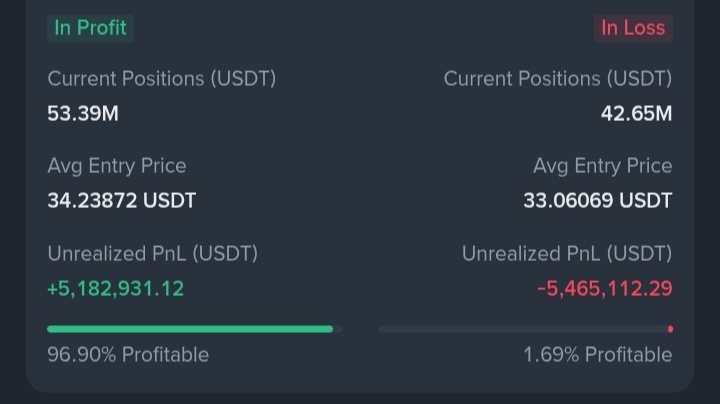Click the red In Loss badge

pyautogui.click(x=632, y=28)
